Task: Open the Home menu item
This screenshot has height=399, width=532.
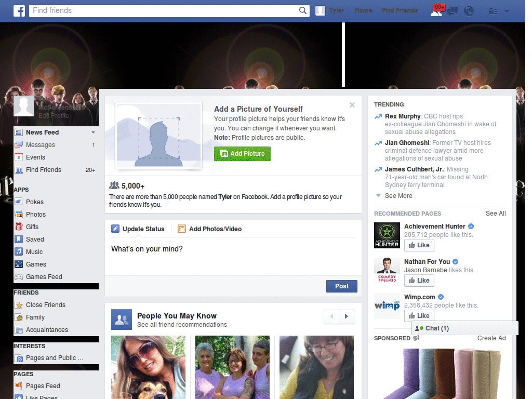Action: [x=363, y=10]
